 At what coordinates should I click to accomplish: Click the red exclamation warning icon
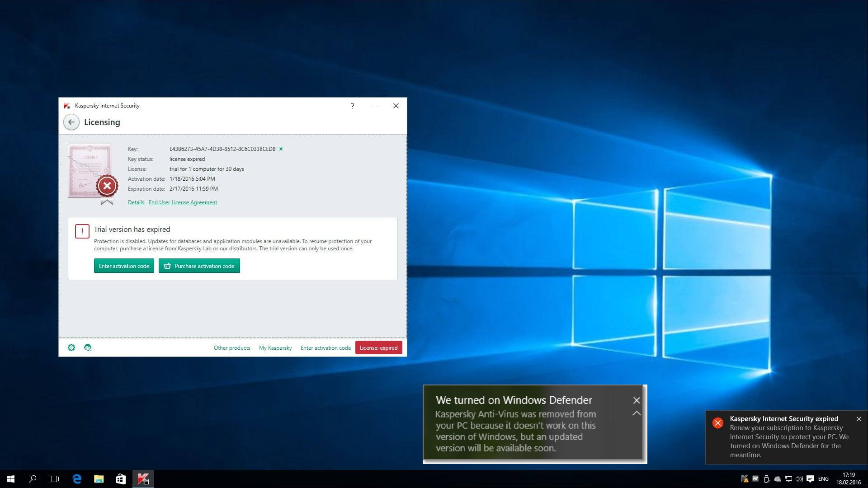[82, 231]
